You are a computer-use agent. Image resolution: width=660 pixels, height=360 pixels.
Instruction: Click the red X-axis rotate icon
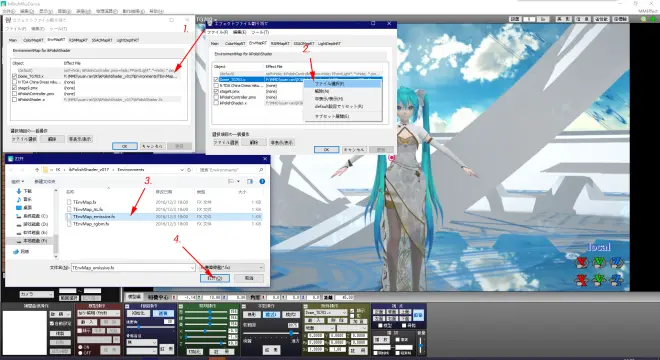pyautogui.click(x=582, y=262)
